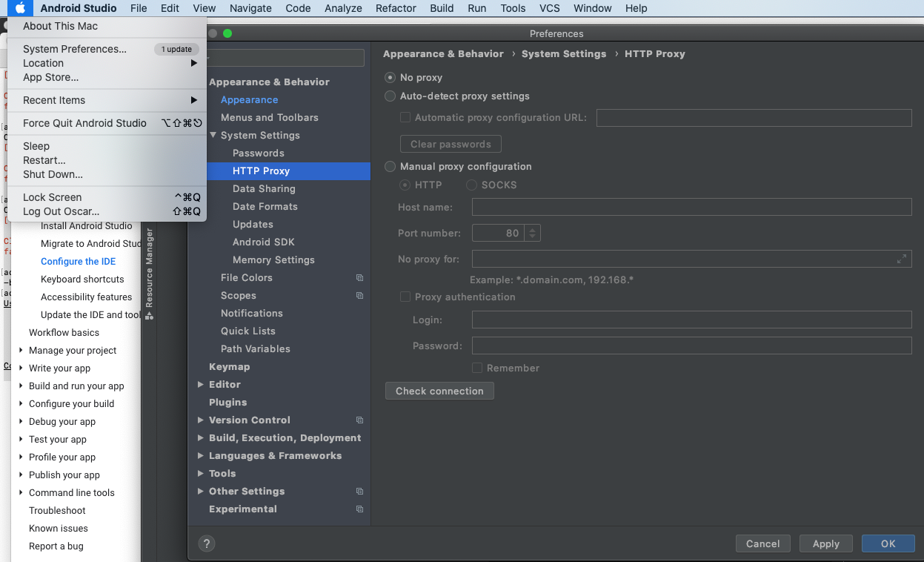
Task: Select Updates settings page
Action: click(253, 225)
